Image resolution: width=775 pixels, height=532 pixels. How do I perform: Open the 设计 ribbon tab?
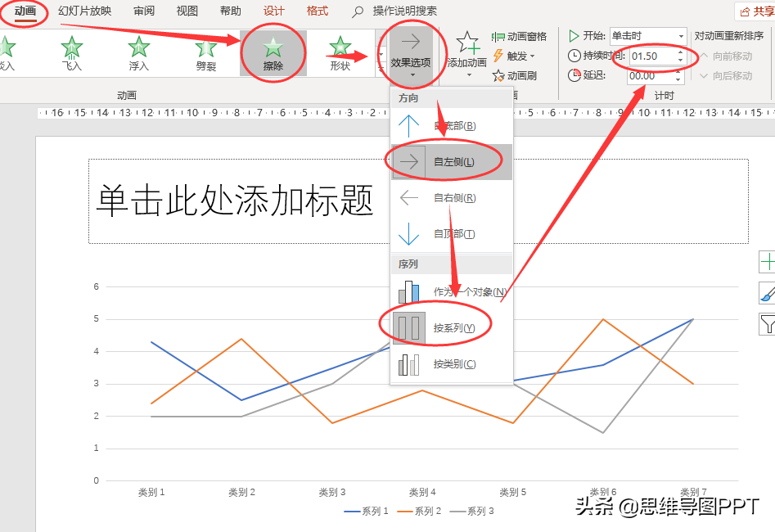click(274, 11)
